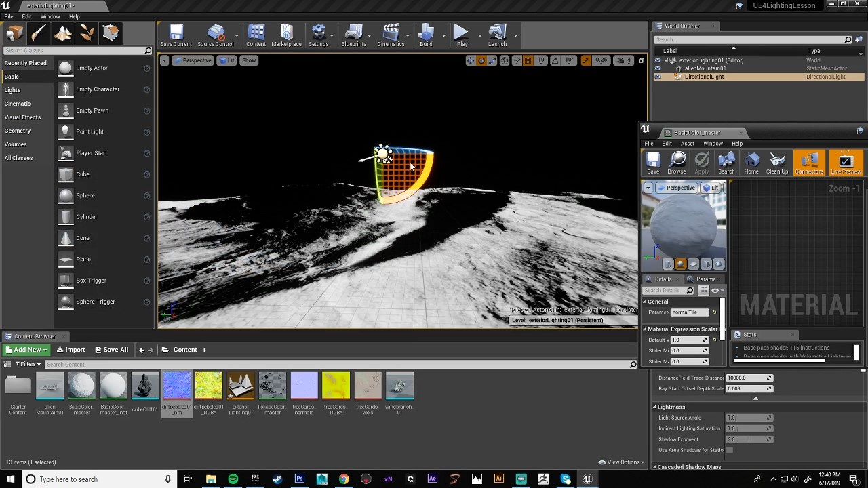Open the Launch options dropdown arrow
The image size is (868, 488).
(515, 35)
